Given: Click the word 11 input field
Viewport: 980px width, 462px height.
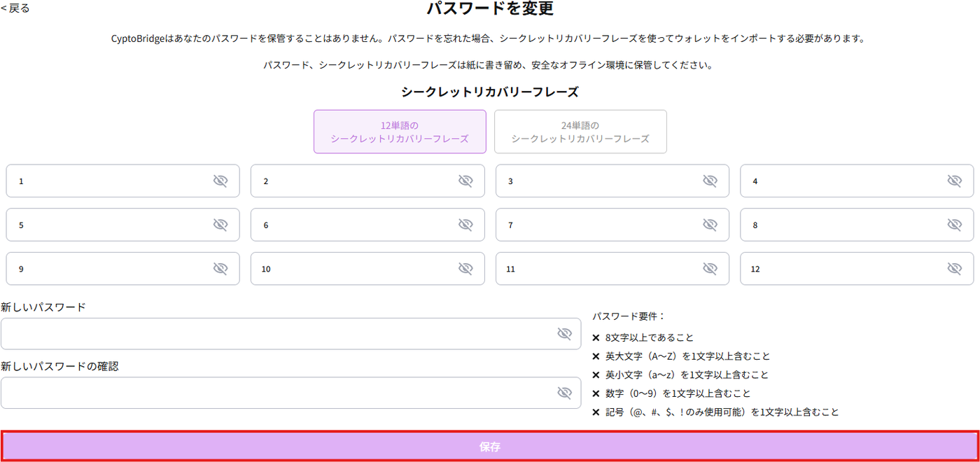Looking at the screenshot, I should [612, 269].
